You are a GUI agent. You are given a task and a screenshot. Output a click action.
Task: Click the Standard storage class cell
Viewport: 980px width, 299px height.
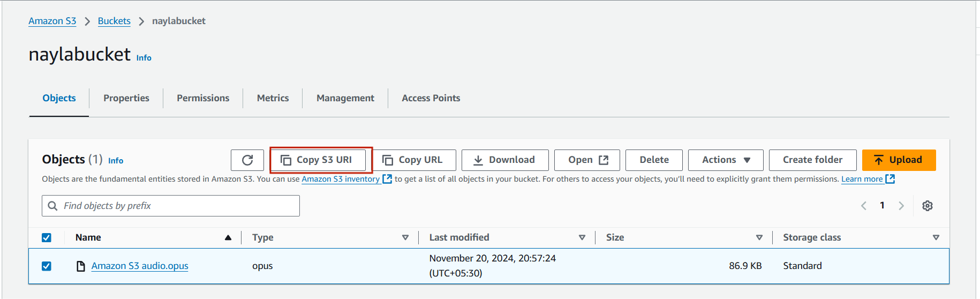click(x=802, y=266)
